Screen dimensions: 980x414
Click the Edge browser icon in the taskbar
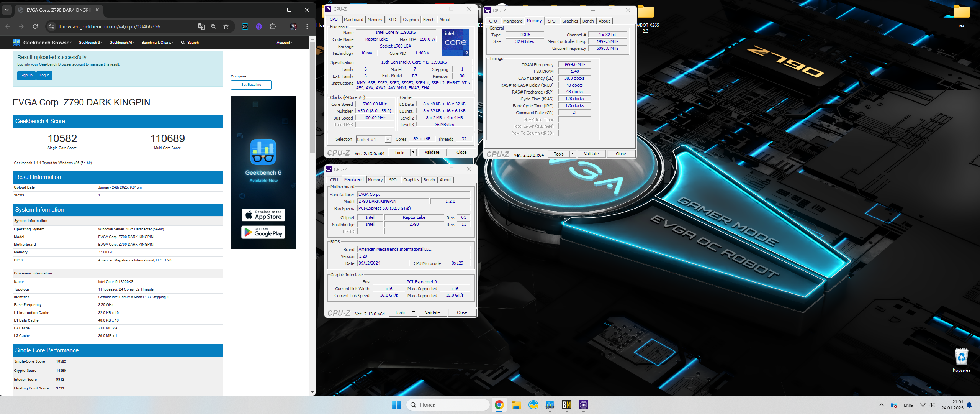point(533,405)
